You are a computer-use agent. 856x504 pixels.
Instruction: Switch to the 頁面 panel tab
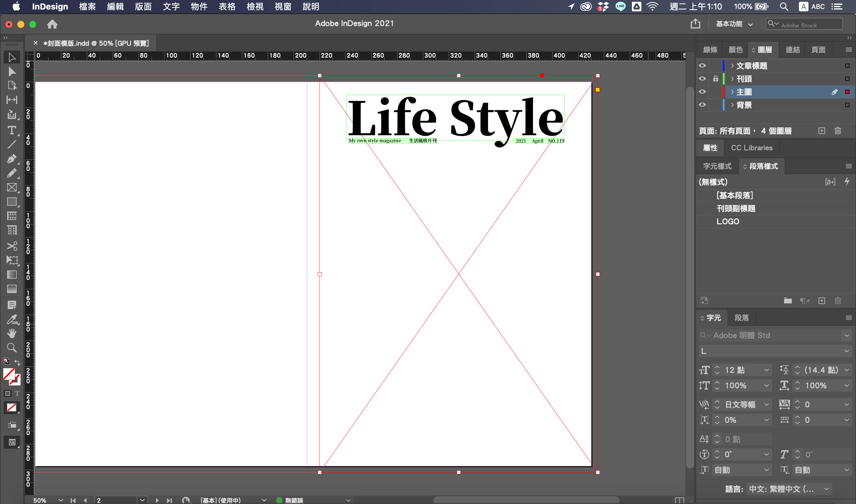(x=818, y=50)
